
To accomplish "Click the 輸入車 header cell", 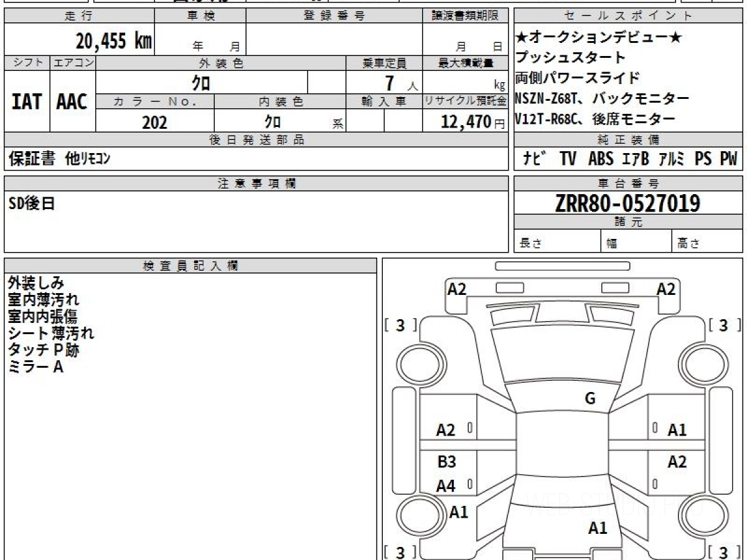I will tap(384, 101).
